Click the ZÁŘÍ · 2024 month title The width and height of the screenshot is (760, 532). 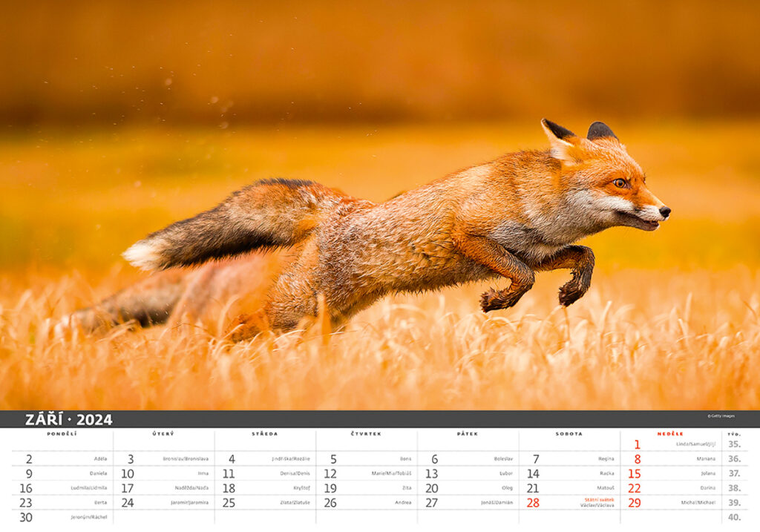pos(68,419)
